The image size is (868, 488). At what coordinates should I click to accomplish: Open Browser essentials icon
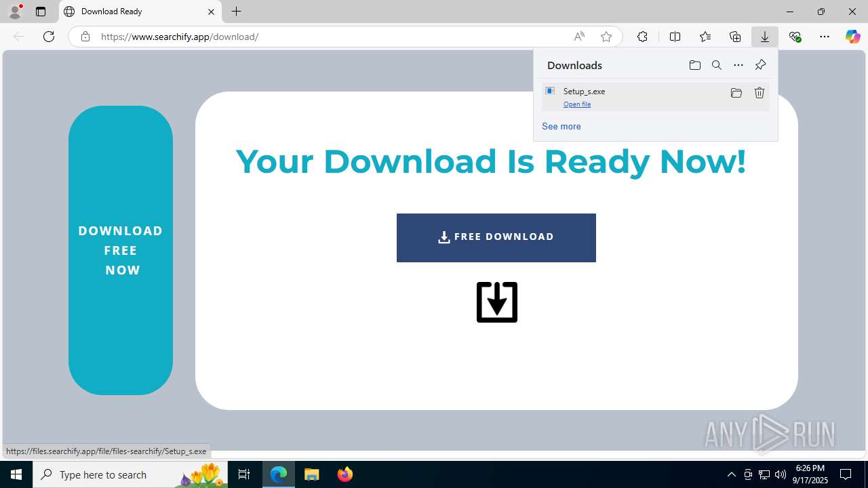tap(795, 37)
